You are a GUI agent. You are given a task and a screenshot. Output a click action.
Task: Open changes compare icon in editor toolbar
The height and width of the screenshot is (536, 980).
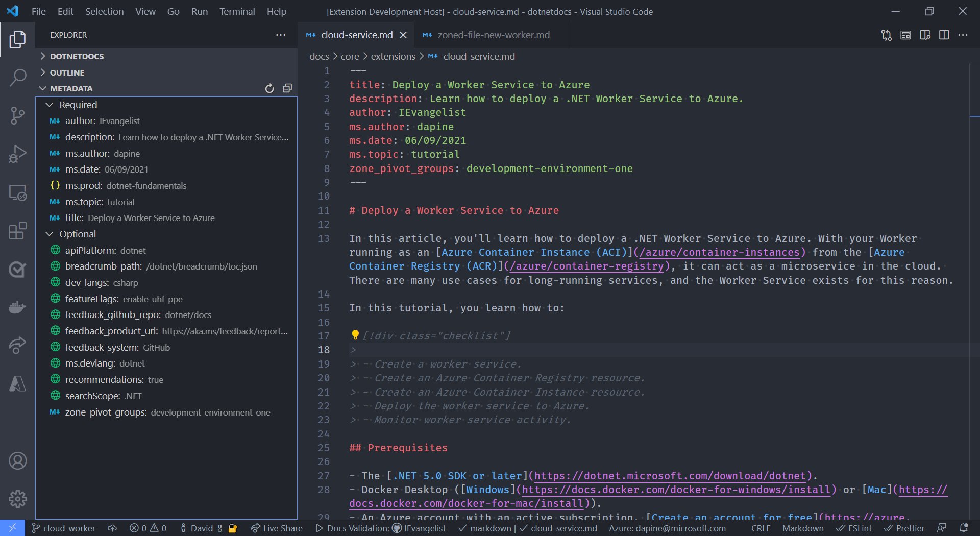(887, 35)
